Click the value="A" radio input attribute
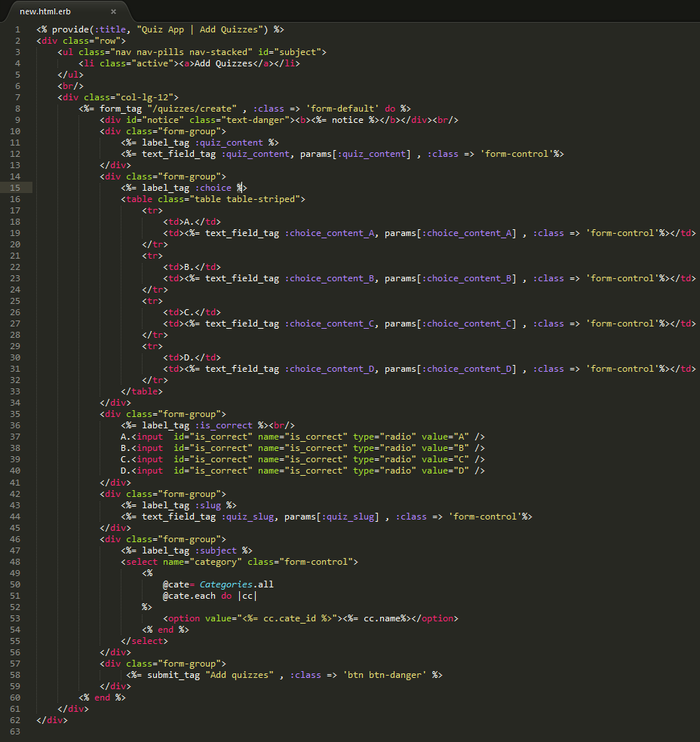The image size is (700, 742). click(447, 437)
